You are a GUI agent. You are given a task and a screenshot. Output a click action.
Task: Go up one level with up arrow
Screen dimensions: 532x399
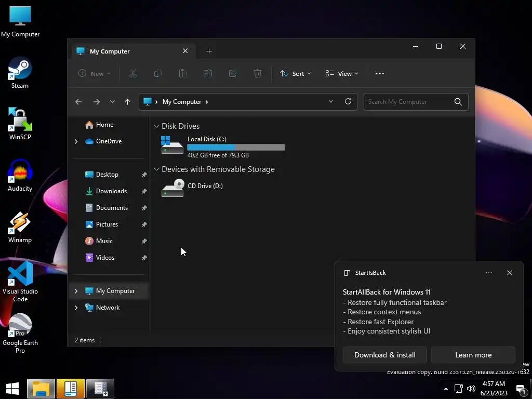click(128, 102)
